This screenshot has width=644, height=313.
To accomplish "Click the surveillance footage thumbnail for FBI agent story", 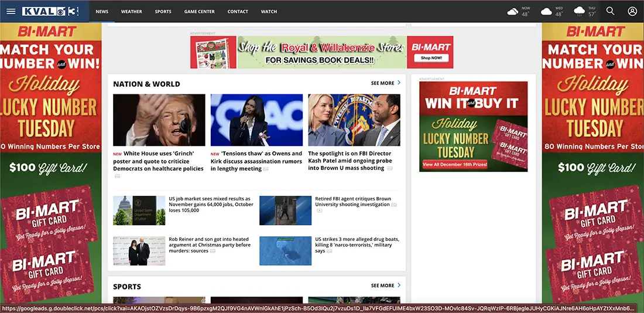I will point(286,210).
